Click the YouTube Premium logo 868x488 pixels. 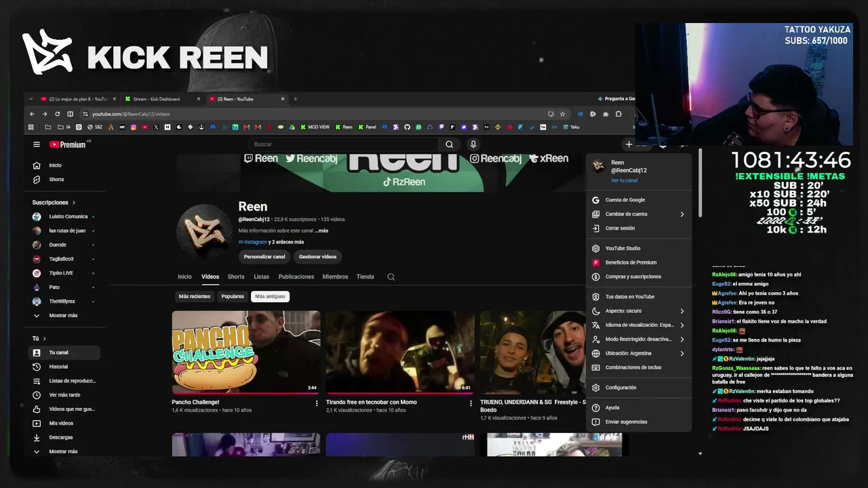point(68,144)
